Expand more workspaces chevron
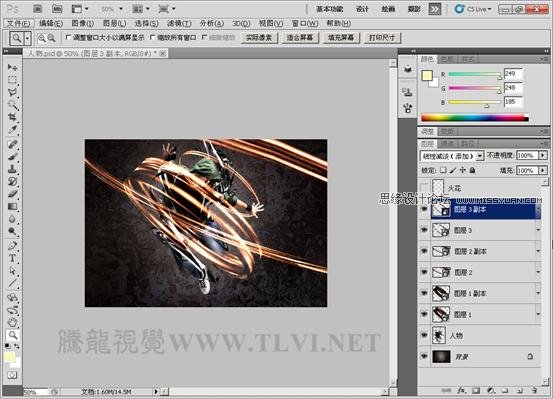553x399 pixels. pyautogui.click(x=435, y=9)
